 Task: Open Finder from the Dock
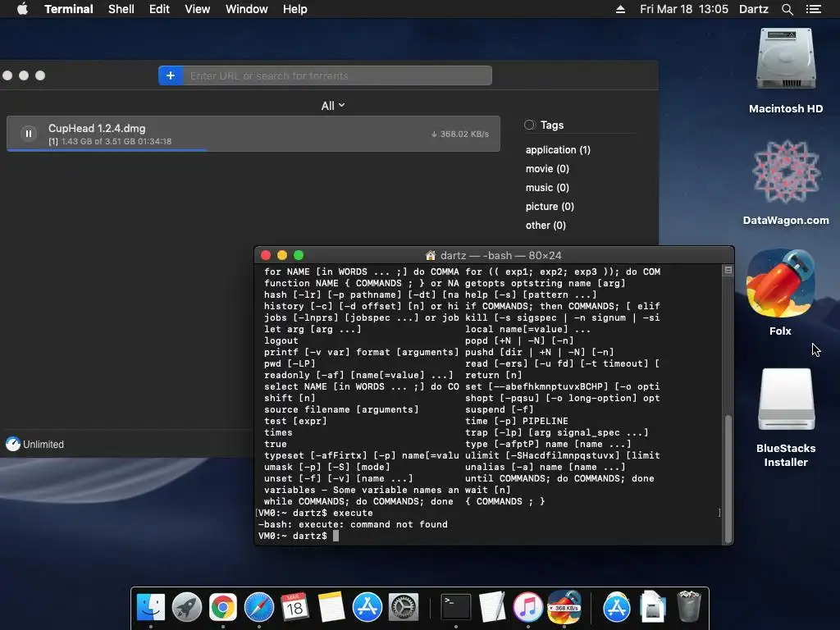[151, 607]
